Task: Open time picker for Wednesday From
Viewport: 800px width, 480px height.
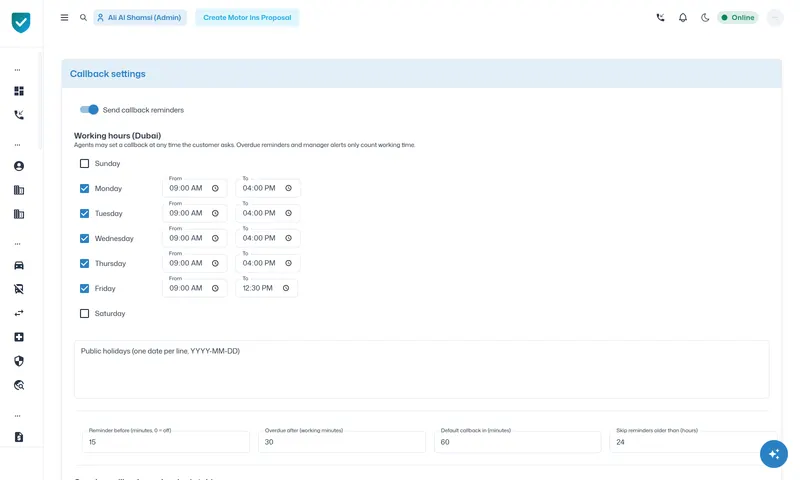Action: click(215, 238)
